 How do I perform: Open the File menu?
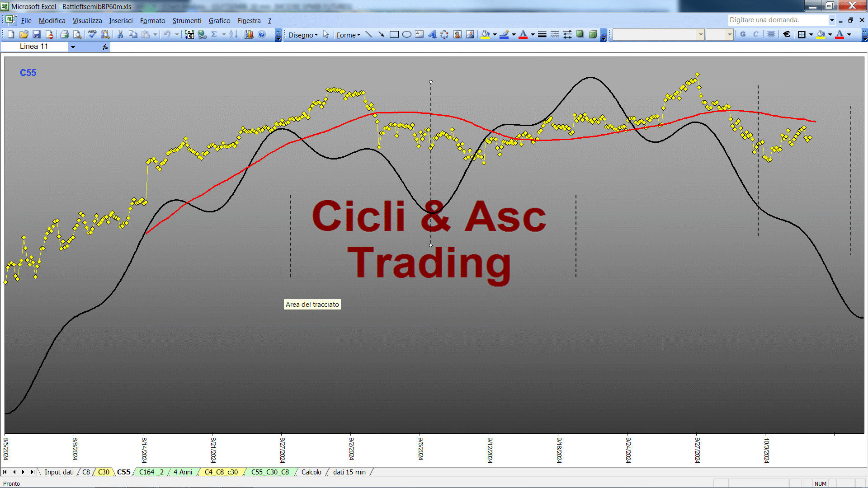tap(26, 21)
